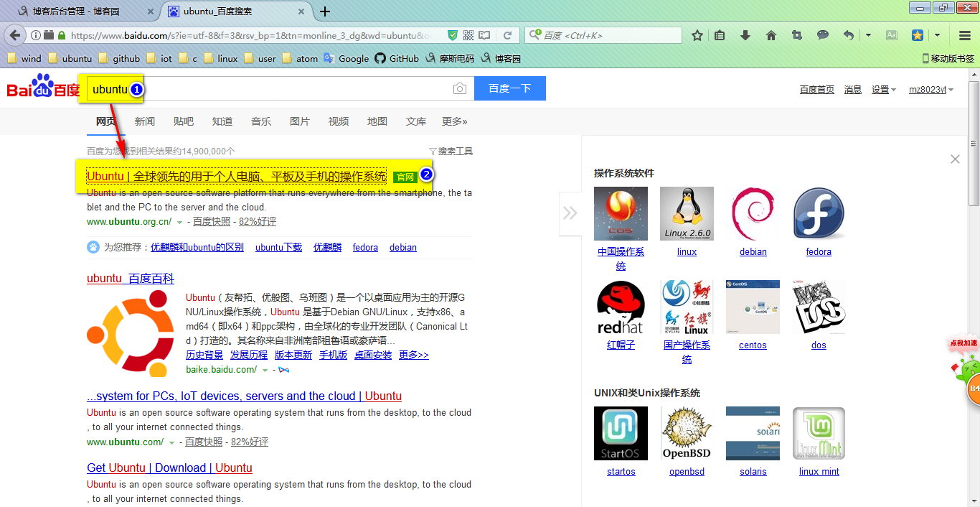This screenshot has width=980, height=507.
Task: Click the 版本更新 link in the baike result
Action: pyautogui.click(x=293, y=355)
